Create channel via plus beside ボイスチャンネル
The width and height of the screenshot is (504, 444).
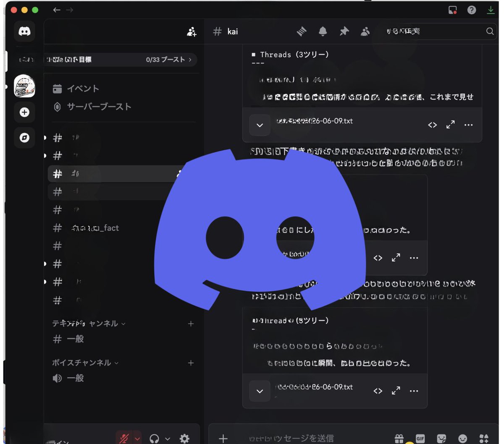pyautogui.click(x=191, y=363)
